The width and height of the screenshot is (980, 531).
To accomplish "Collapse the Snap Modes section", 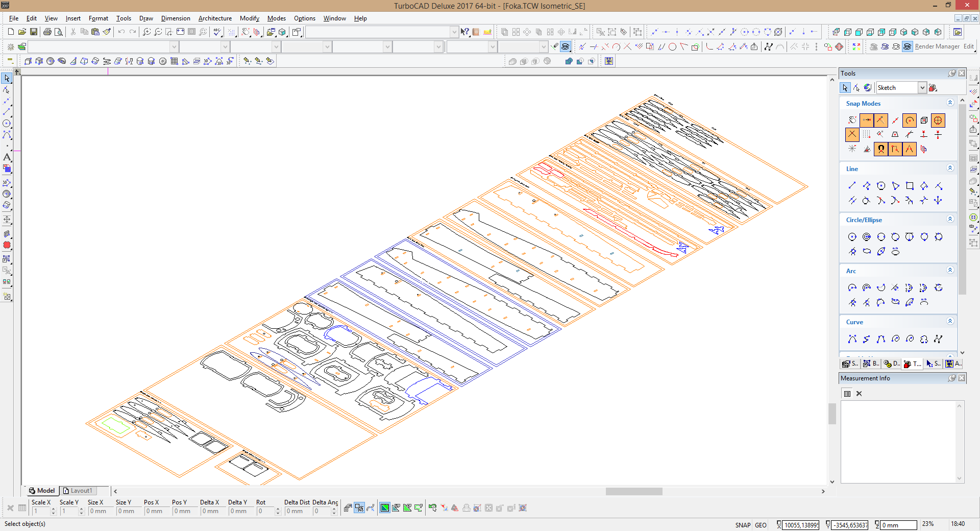I will click(950, 103).
